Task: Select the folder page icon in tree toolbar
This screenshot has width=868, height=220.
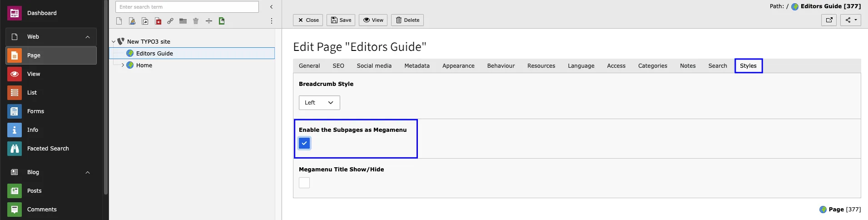Action: coord(183,21)
